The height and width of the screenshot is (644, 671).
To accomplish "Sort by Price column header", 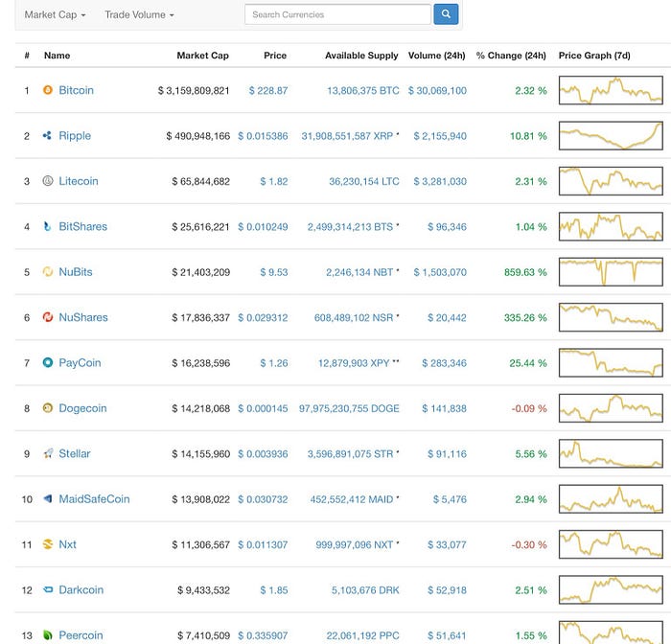I will pos(275,56).
